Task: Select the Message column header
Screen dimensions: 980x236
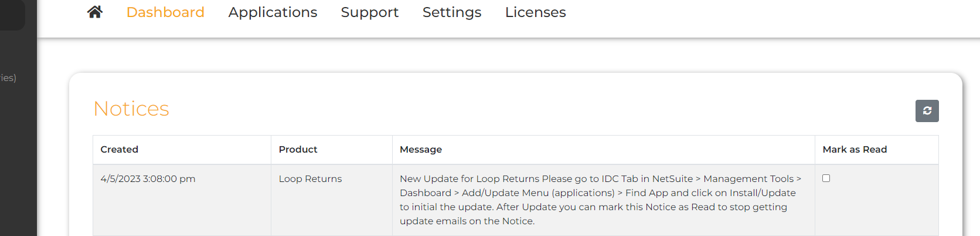Action: (421, 150)
